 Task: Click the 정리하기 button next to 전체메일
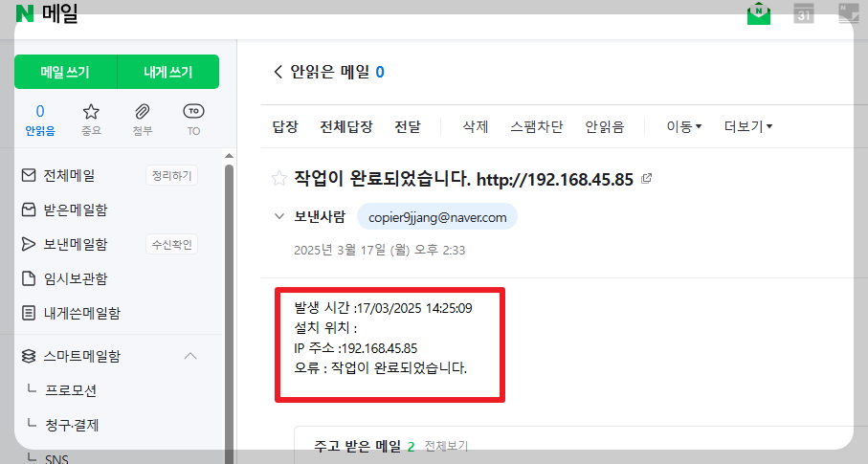(x=171, y=175)
